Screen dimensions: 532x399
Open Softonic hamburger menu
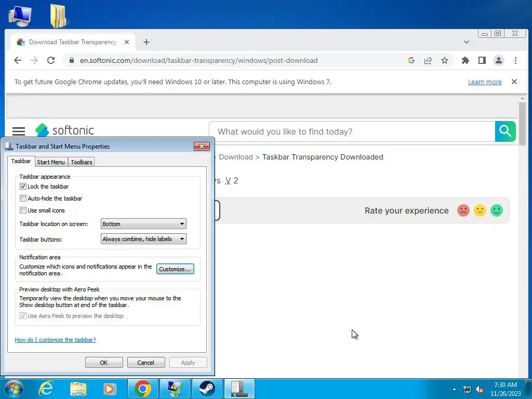tap(19, 131)
